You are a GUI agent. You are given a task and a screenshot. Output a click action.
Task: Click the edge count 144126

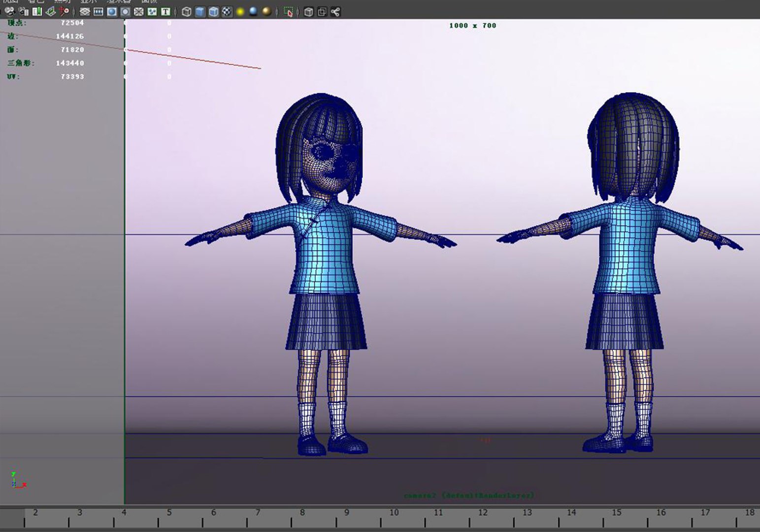pos(70,36)
